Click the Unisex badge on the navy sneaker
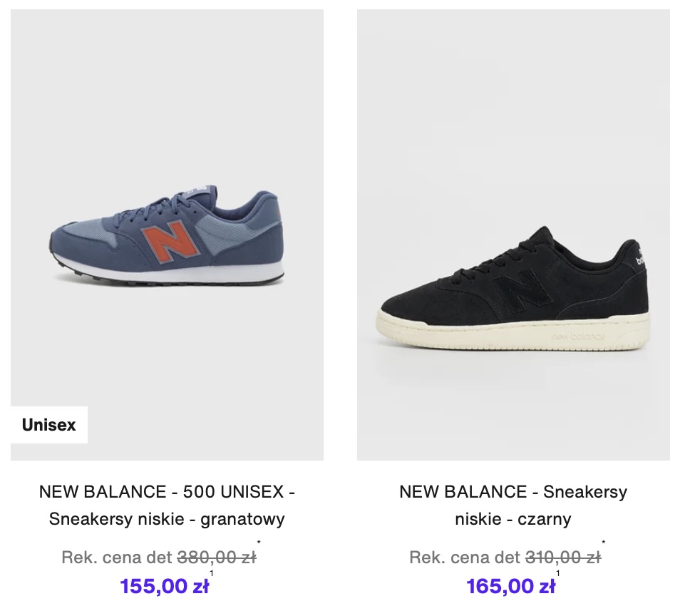Viewport: 680px width, 616px height. 48,425
